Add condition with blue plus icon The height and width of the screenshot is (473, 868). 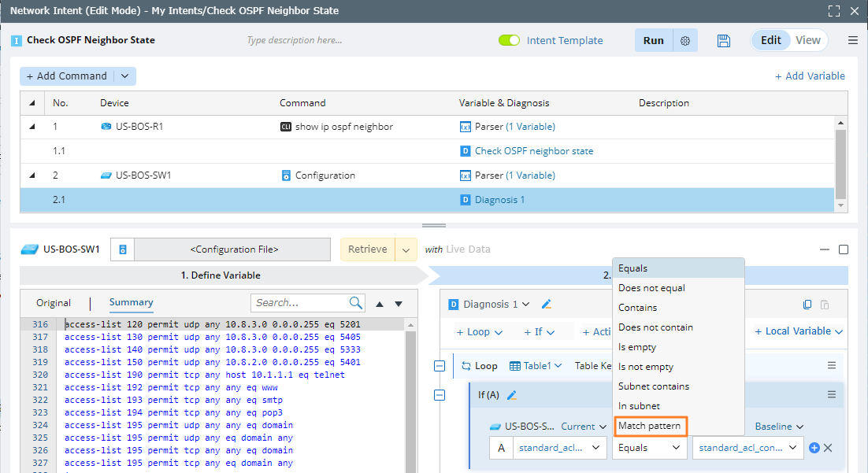[x=814, y=448]
